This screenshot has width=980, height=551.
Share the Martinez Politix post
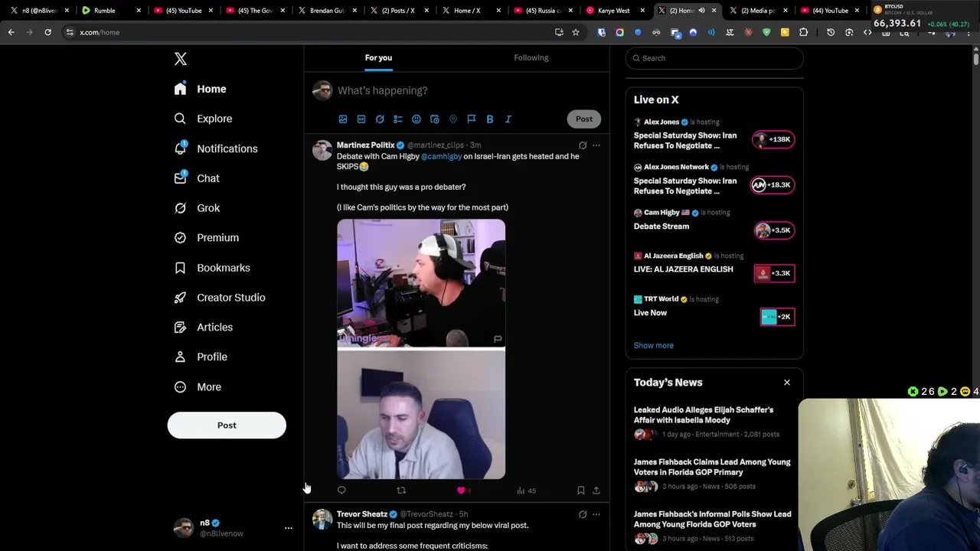(596, 491)
